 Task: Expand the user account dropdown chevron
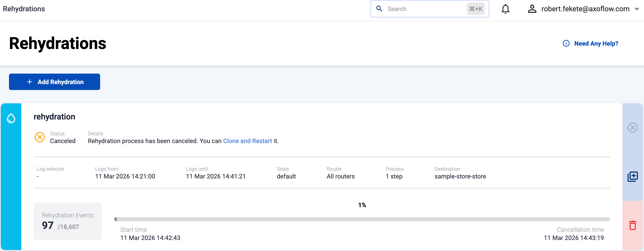(x=637, y=9)
